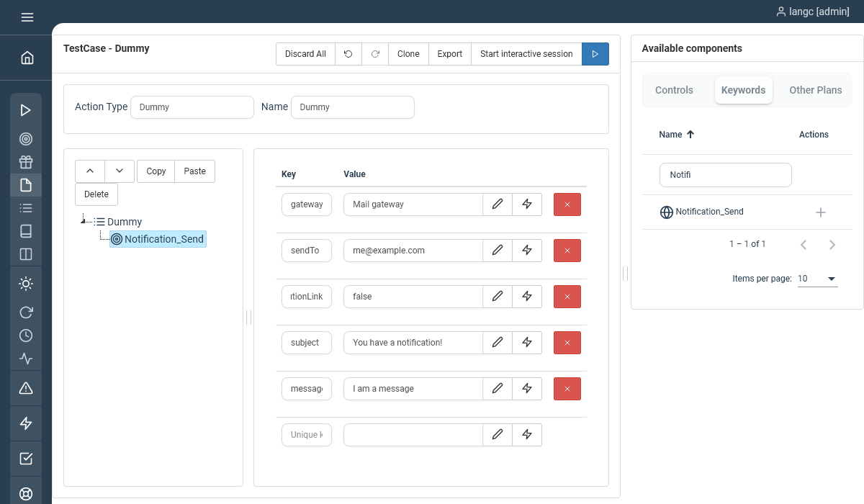Start an interactive session
Viewport: 864px width, 504px height.
click(526, 53)
